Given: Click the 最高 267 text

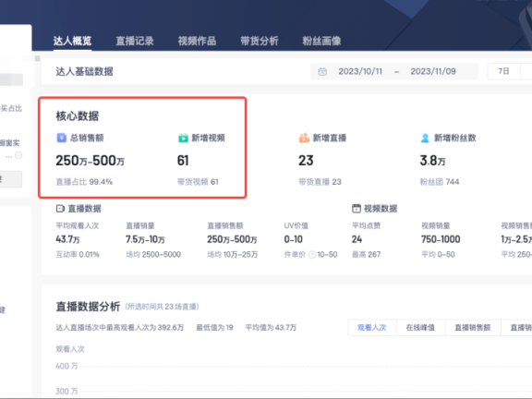Looking at the screenshot, I should [366, 255].
